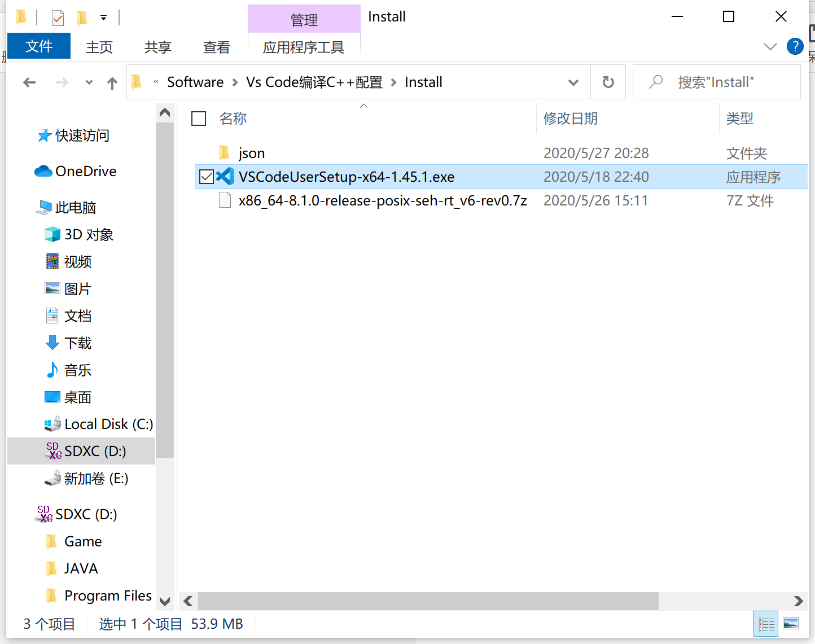Select highlighted SDXC (D:) under 此电脑
The height and width of the screenshot is (644, 815).
81,451
